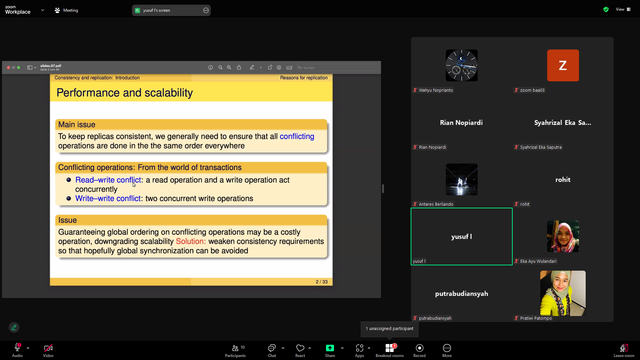
Task: Click zoom in magnifier in PDF toolbar
Action: [229, 67]
